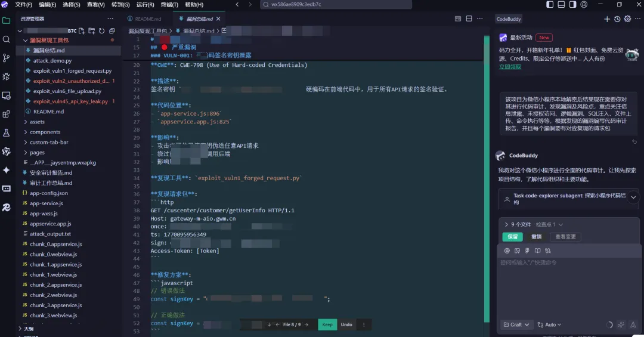The height and width of the screenshot is (337, 644).
Task: Go to next file in diff toolbar
Action: (x=306, y=324)
